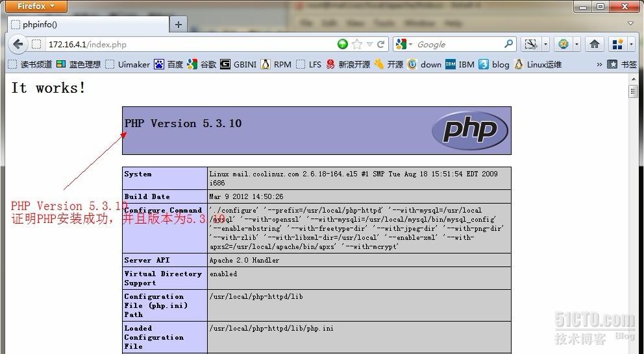Click the blue squares bookmarks toolbar icon

coord(617,44)
